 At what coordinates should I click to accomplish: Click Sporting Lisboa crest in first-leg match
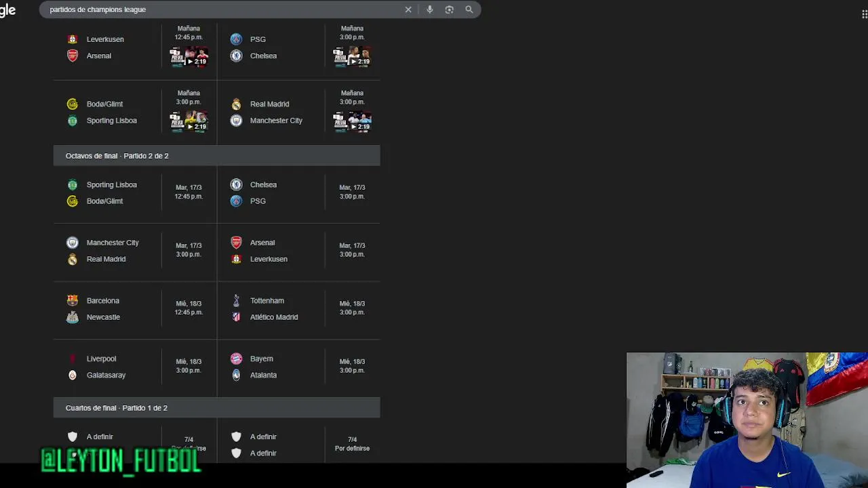click(x=73, y=121)
